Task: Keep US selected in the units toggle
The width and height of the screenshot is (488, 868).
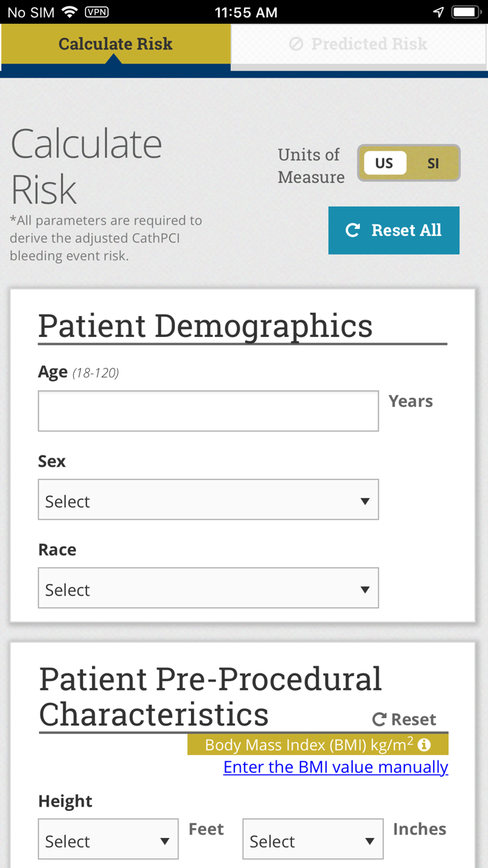Action: click(386, 163)
